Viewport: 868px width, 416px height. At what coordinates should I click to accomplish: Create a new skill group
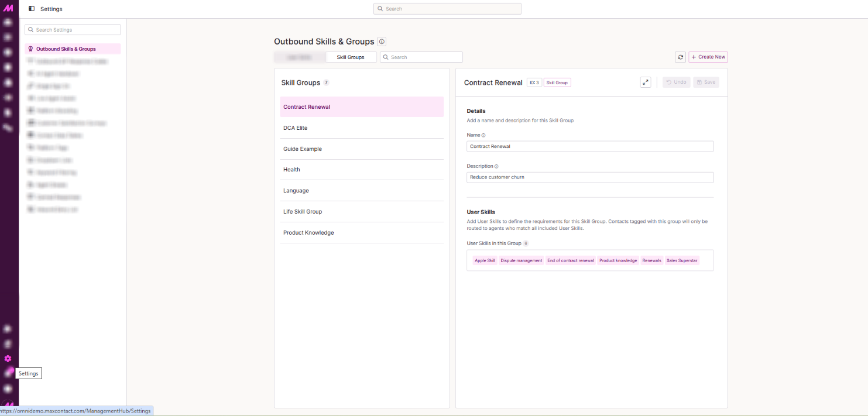(x=708, y=57)
